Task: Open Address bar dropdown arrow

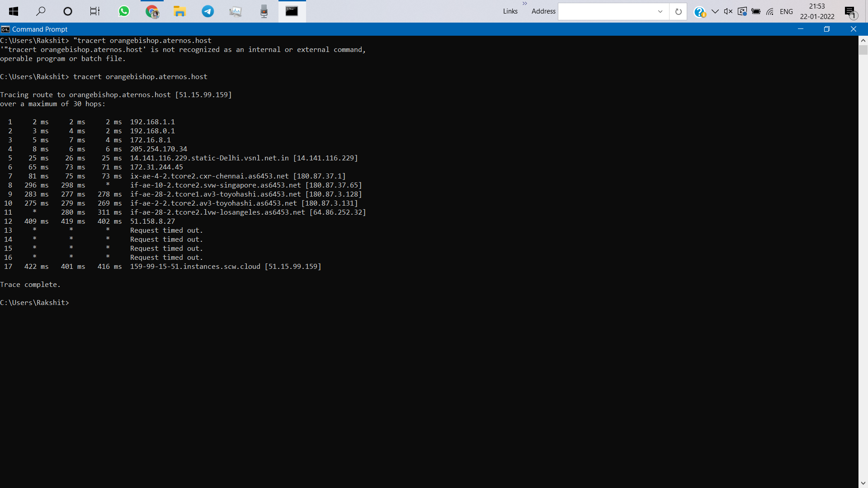Action: pyautogui.click(x=660, y=11)
